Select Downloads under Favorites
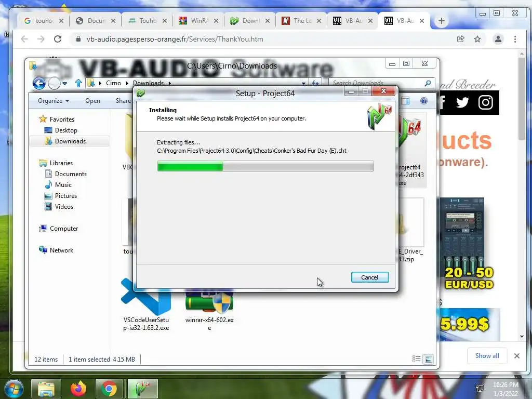Viewport: 532px width, 399px height. point(70,141)
